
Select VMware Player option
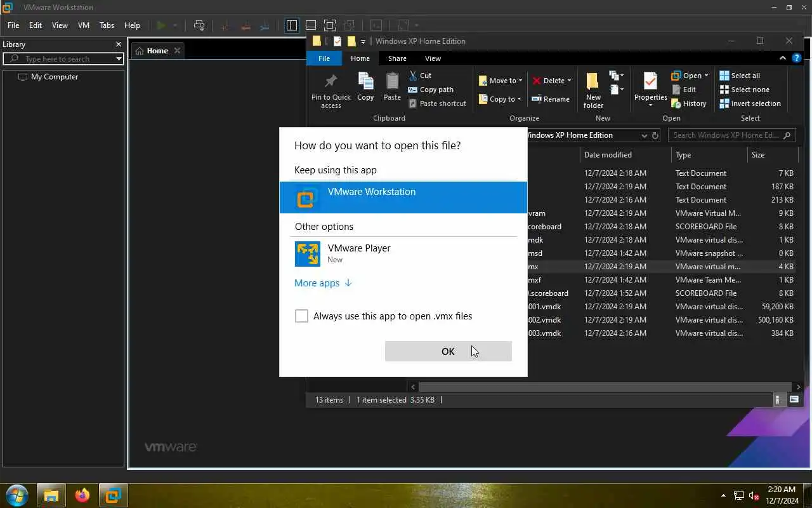pyautogui.click(x=403, y=254)
